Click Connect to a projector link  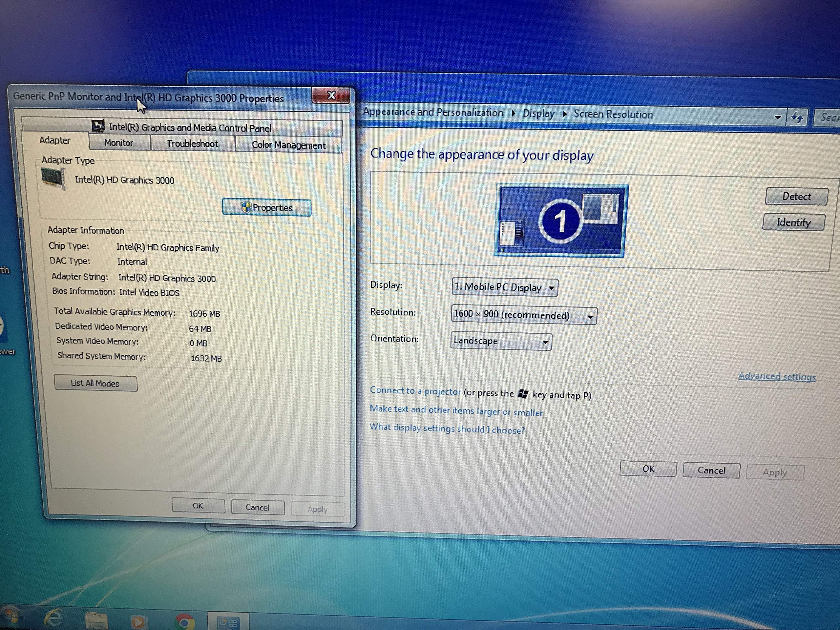click(415, 391)
